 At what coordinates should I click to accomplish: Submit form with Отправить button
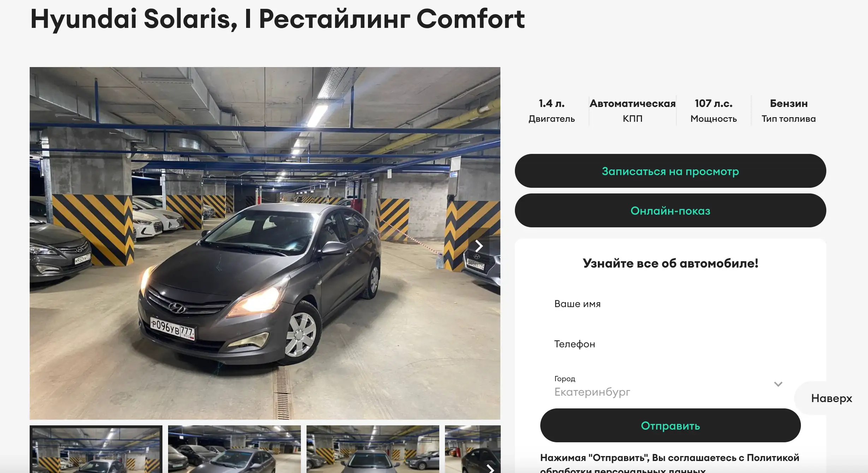tap(670, 425)
